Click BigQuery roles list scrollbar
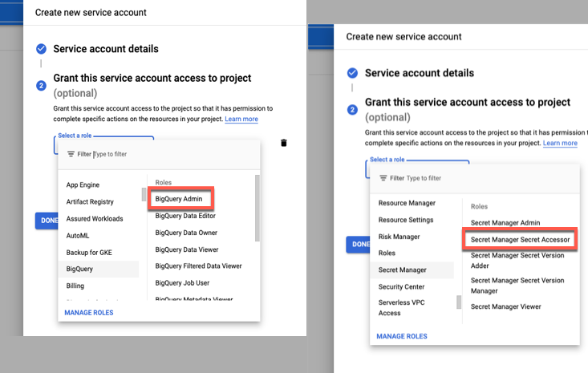 (258, 208)
